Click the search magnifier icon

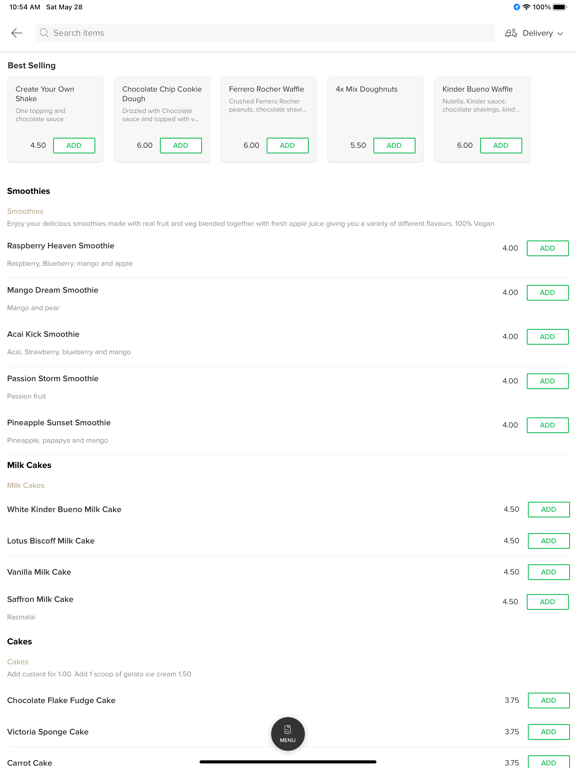click(44, 33)
